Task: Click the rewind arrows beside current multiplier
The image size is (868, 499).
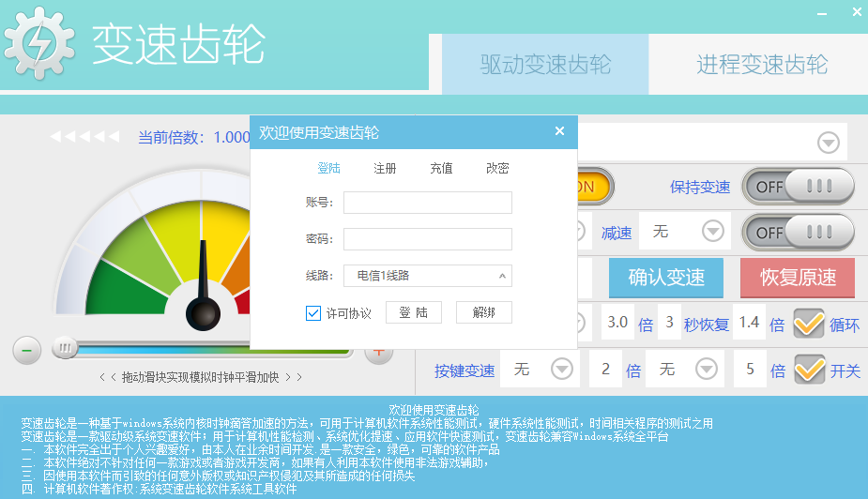Action: pyautogui.click(x=84, y=136)
